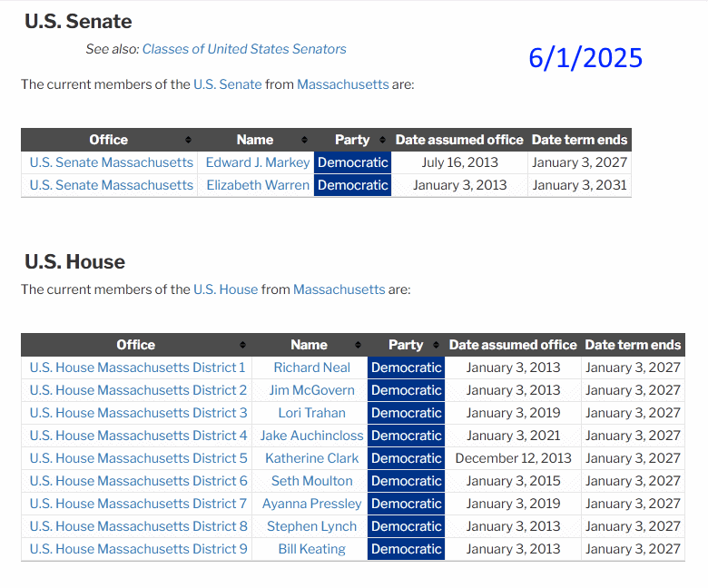The height and width of the screenshot is (588, 708).
Task: Open U.S. Senate link in Senate intro sentence
Action: [x=228, y=84]
